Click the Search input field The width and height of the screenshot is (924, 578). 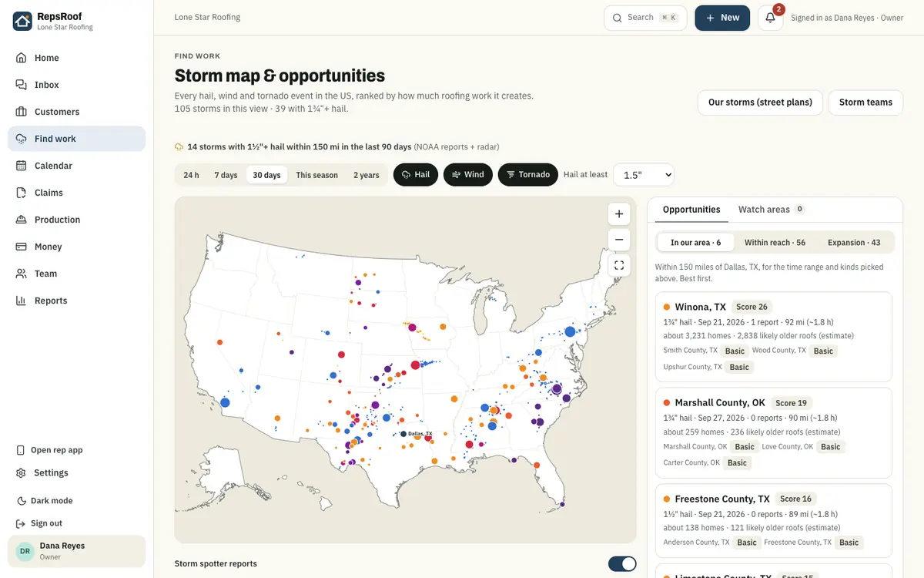point(645,18)
